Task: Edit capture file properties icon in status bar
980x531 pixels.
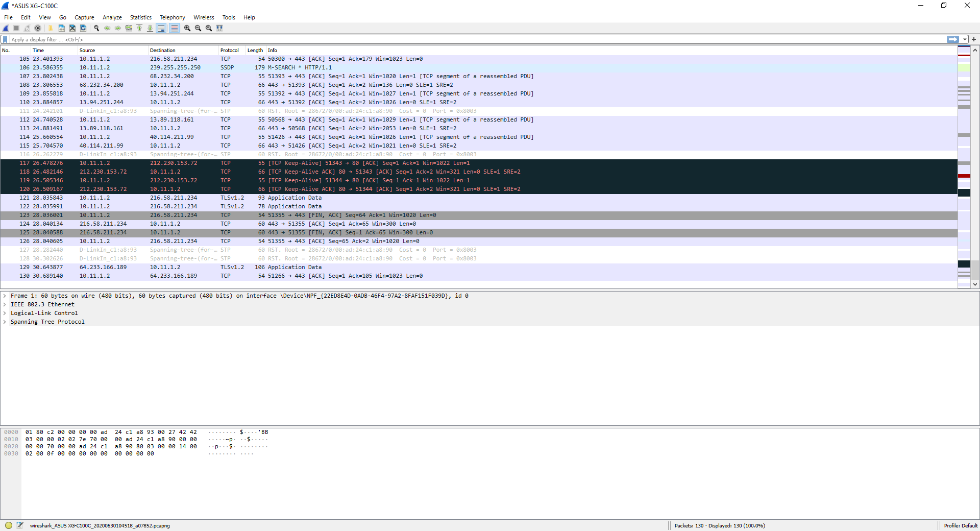Action: pos(20,525)
